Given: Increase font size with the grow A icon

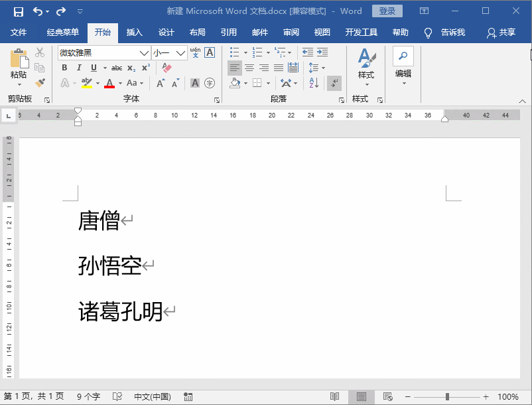Looking at the screenshot, I should [161, 83].
